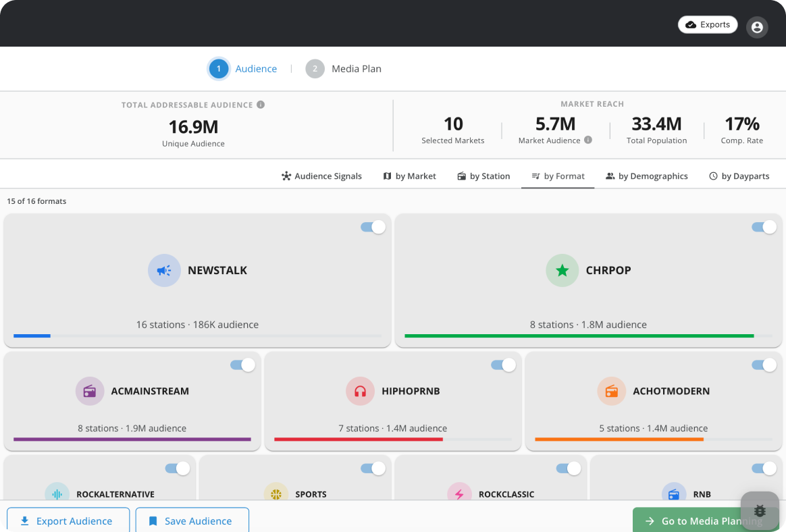
Task: Click the HIPHOPRNB red audience progress bar
Action: [x=359, y=440]
